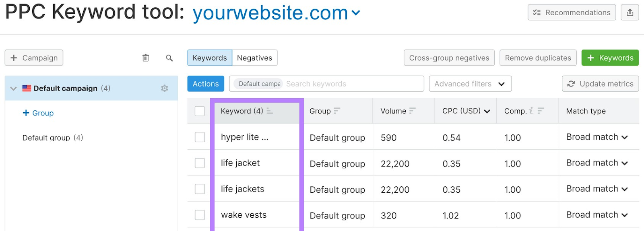Click Default campaign filter tag in search
The image size is (644, 231).
(x=259, y=84)
